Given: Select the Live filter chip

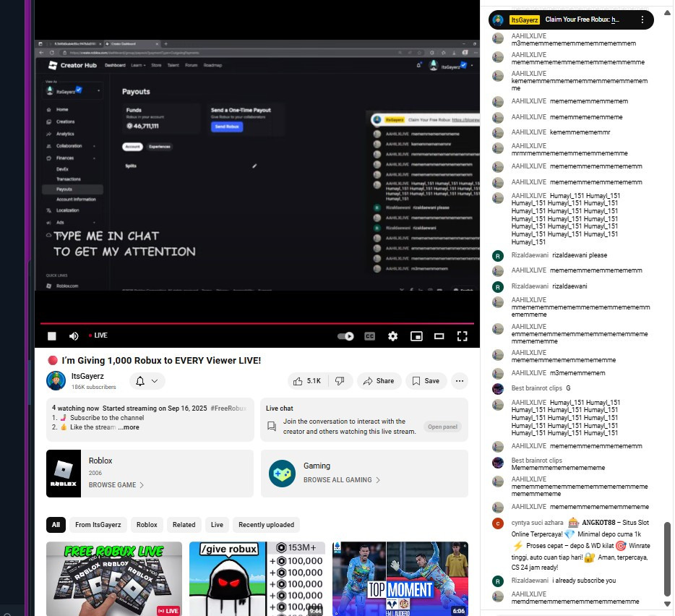Looking at the screenshot, I should [217, 525].
